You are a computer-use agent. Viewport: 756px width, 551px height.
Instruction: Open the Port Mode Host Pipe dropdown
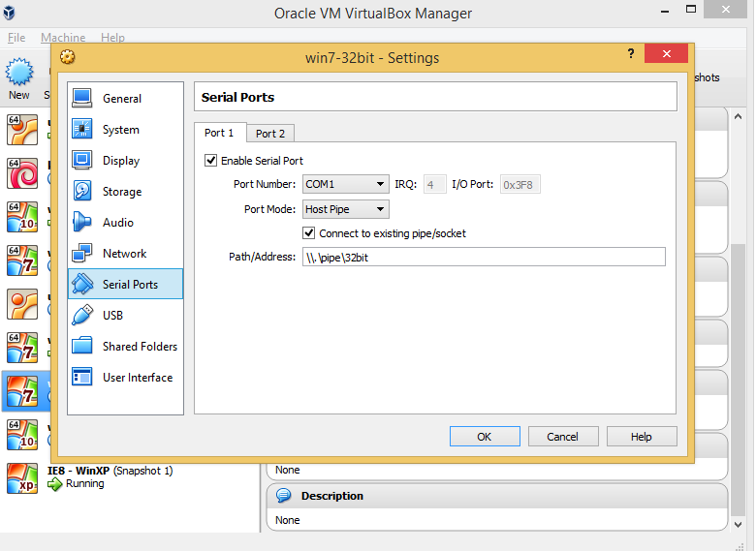pos(346,209)
